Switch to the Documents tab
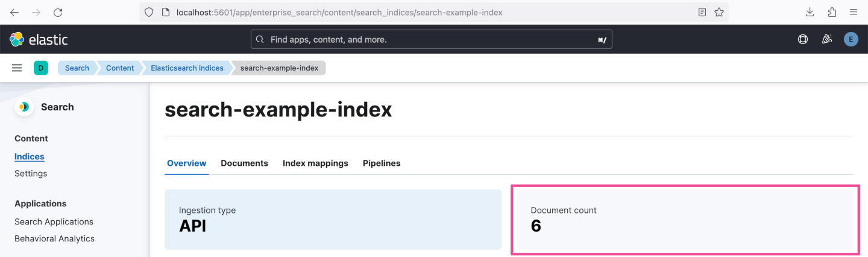 (x=244, y=163)
